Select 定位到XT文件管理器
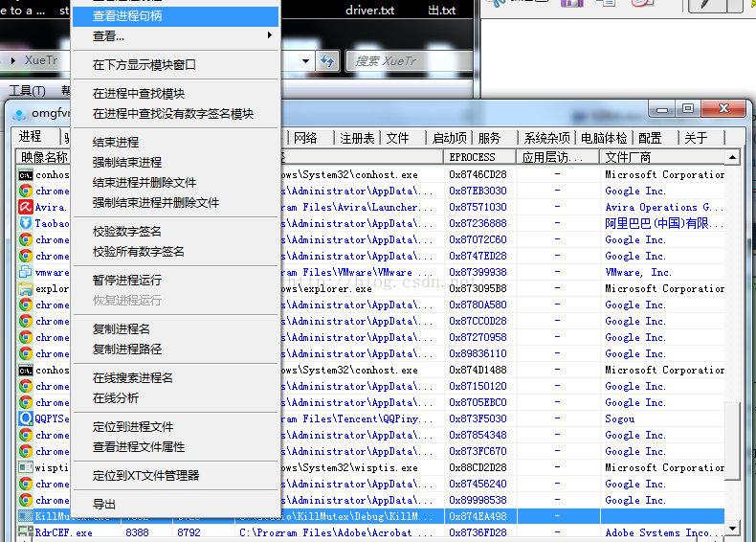 click(x=175, y=476)
